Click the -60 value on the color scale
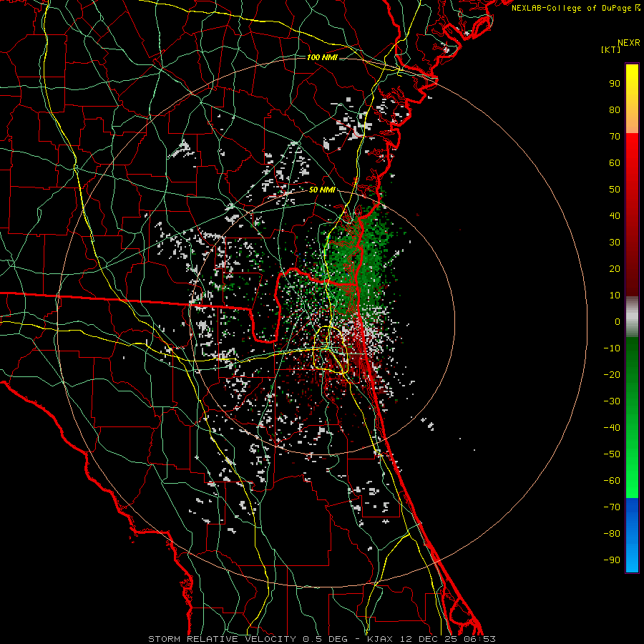Viewport: 644px width, 644px height. pyautogui.click(x=612, y=481)
